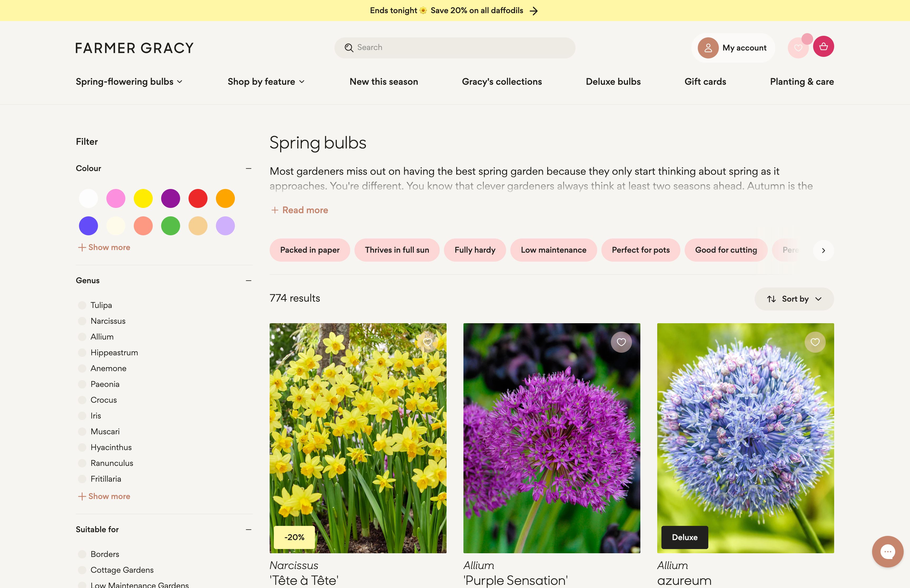The width and height of the screenshot is (910, 588).
Task: Tick the Borders suitable-for checkbox
Action: [82, 554]
